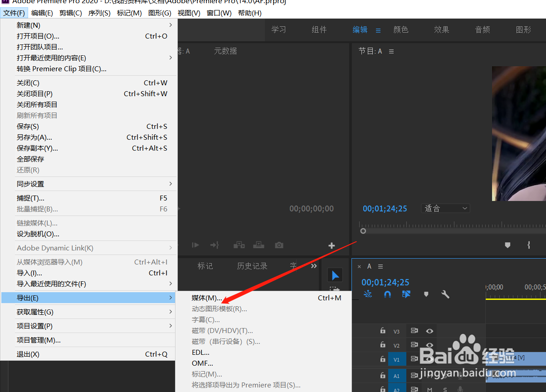Viewport: 546px width, 392px height.
Task: Select 导入(I)... menu item
Action: pyautogui.click(x=89, y=273)
